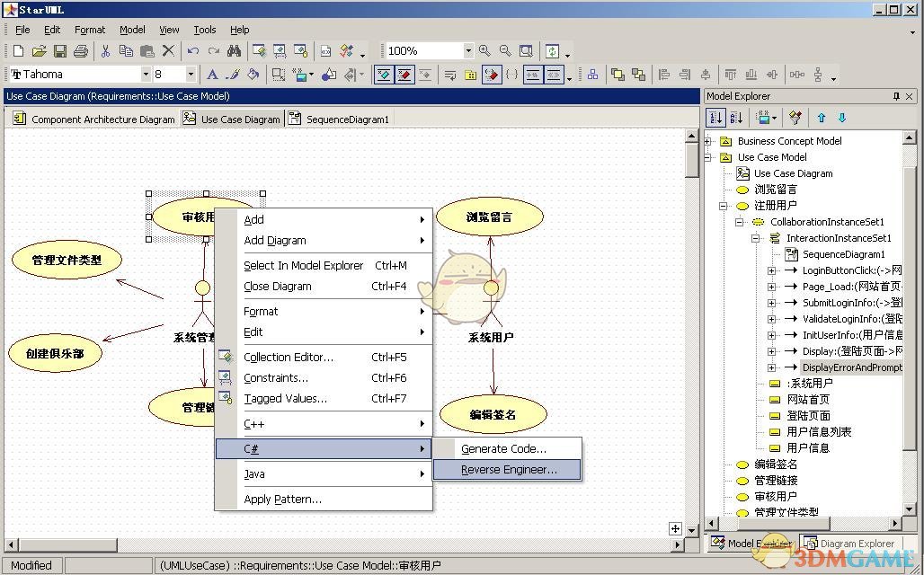Screen dimensions: 924x575
Task: Open the font name Tahoma dropdown
Action: 146,75
